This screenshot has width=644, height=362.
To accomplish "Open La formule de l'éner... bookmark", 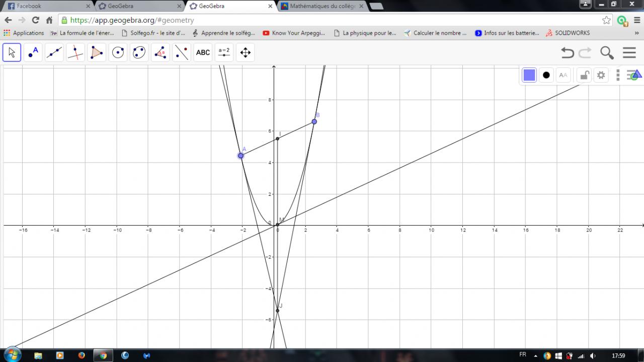I will (82, 33).
